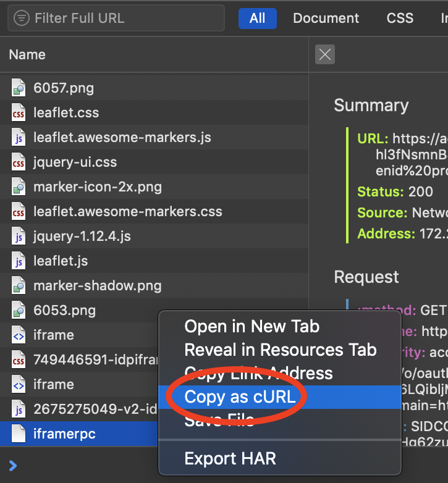Click the iframerpc file icon
Viewport: 448px width, 483px height.
(x=19, y=434)
